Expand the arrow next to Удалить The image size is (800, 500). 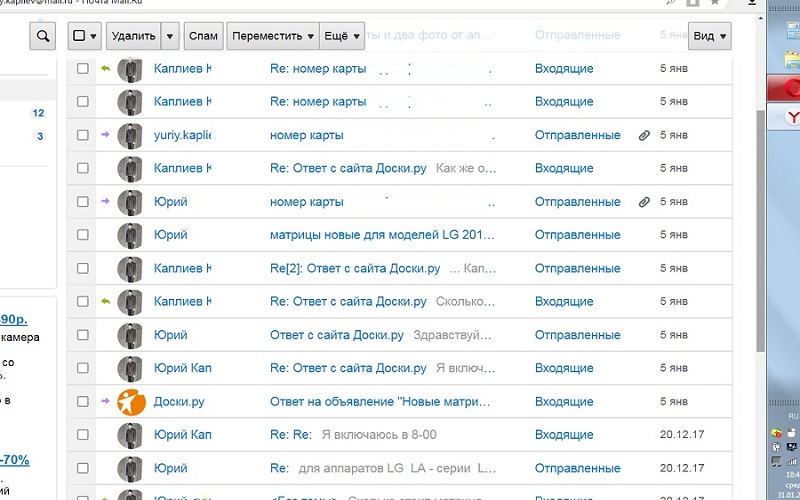tap(170, 36)
